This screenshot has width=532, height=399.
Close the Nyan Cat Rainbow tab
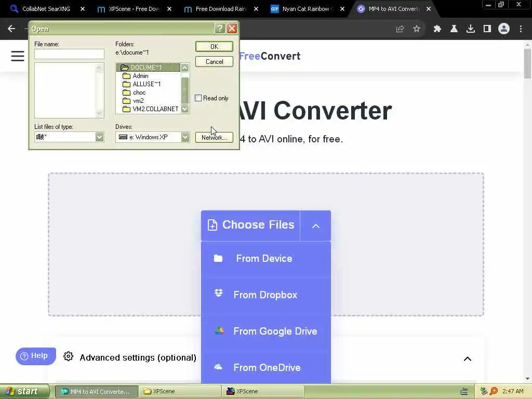click(342, 9)
